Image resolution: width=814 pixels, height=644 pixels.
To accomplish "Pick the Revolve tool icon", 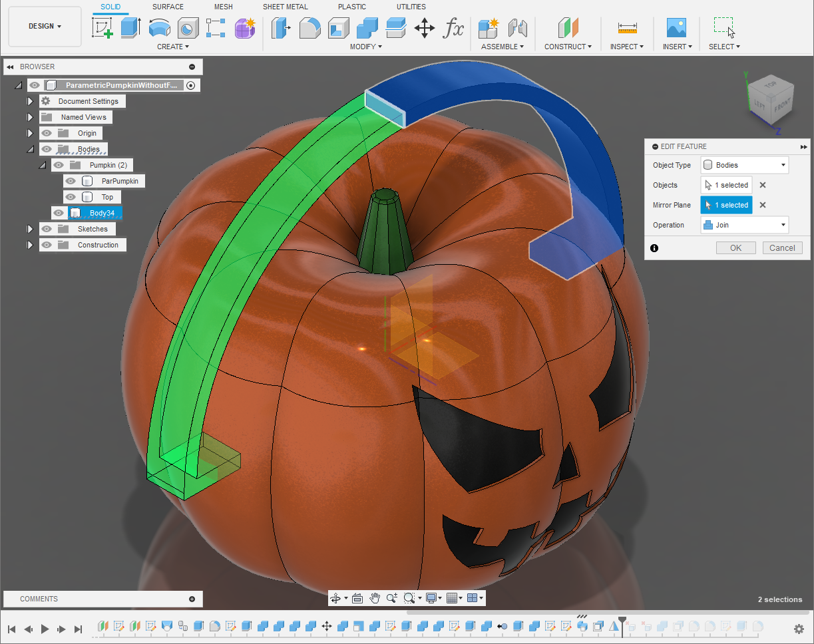I will [159, 28].
